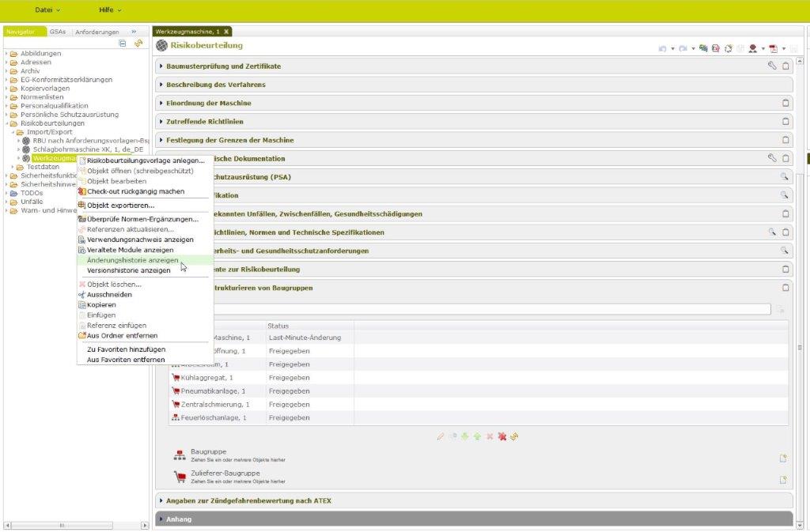Screen dimensions: 810x532
Task: Click clipboard icon in Einordnung der Maschine row
Action: [x=785, y=104]
